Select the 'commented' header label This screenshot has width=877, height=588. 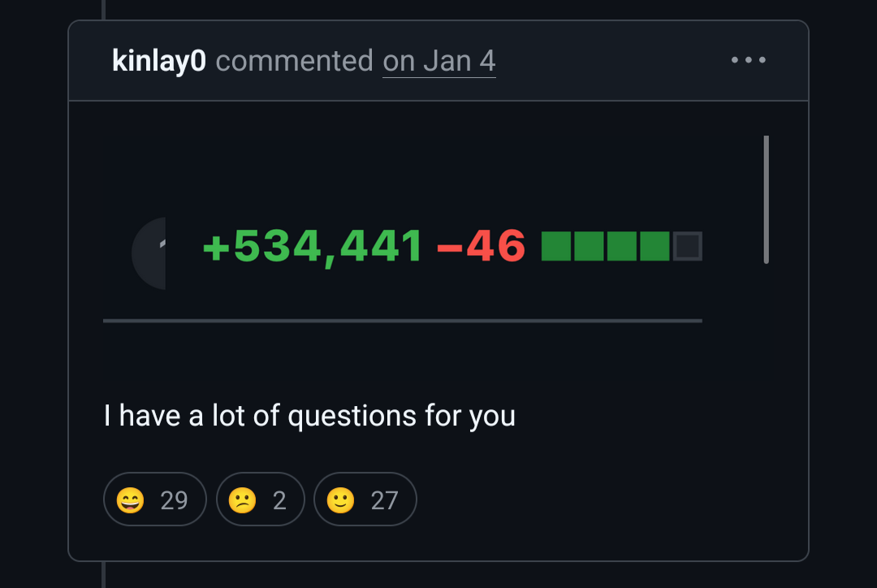[x=294, y=60]
